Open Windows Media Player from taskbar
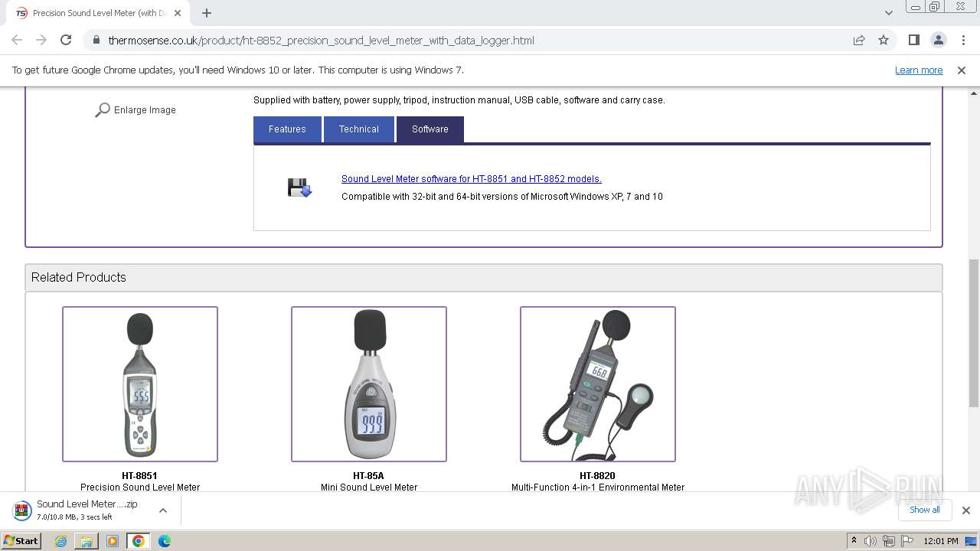The width and height of the screenshot is (980, 551). pyautogui.click(x=113, y=540)
